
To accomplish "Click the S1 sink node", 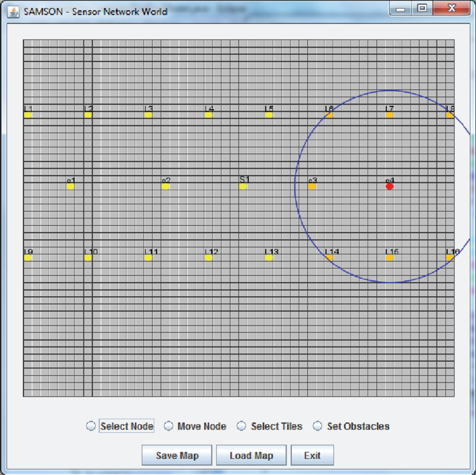I will (243, 186).
